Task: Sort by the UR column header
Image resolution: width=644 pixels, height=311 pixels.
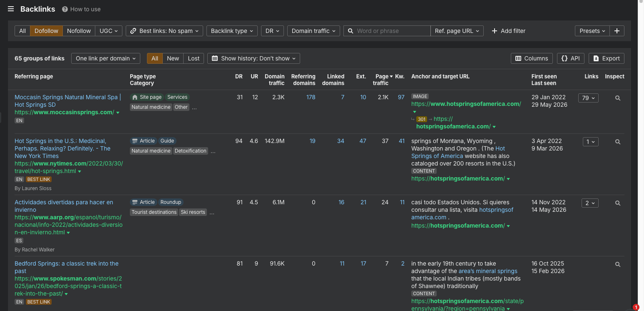Action: click(254, 76)
